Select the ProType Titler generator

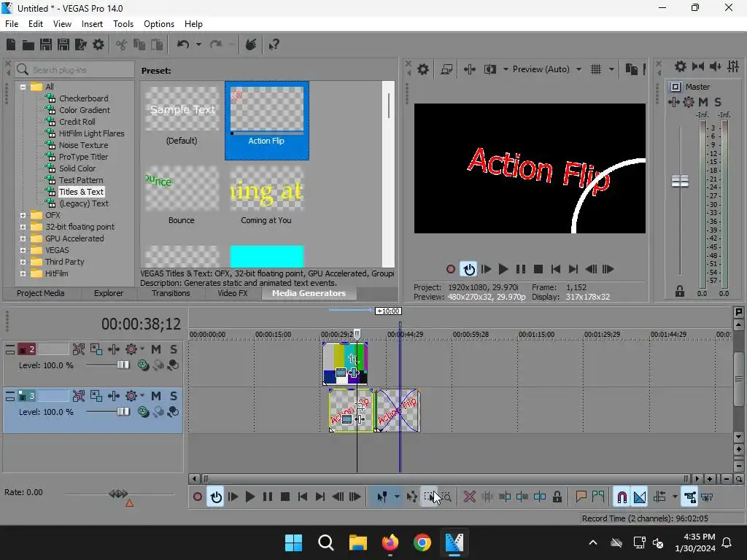[x=83, y=157]
